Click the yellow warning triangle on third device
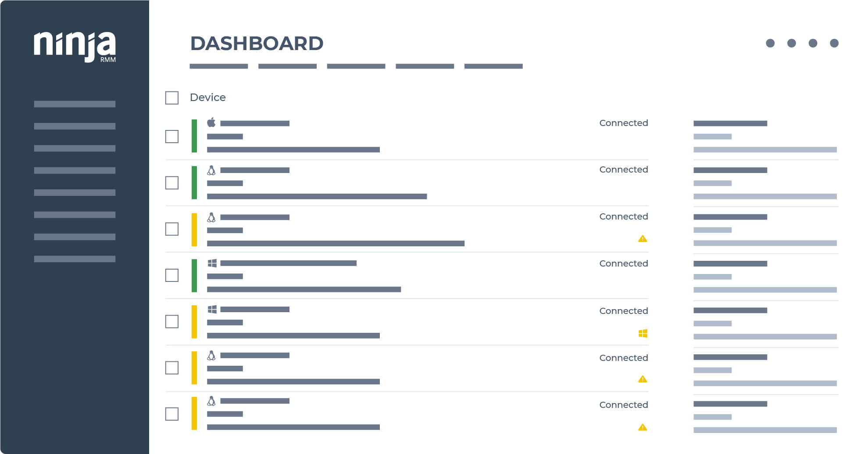 click(x=643, y=239)
